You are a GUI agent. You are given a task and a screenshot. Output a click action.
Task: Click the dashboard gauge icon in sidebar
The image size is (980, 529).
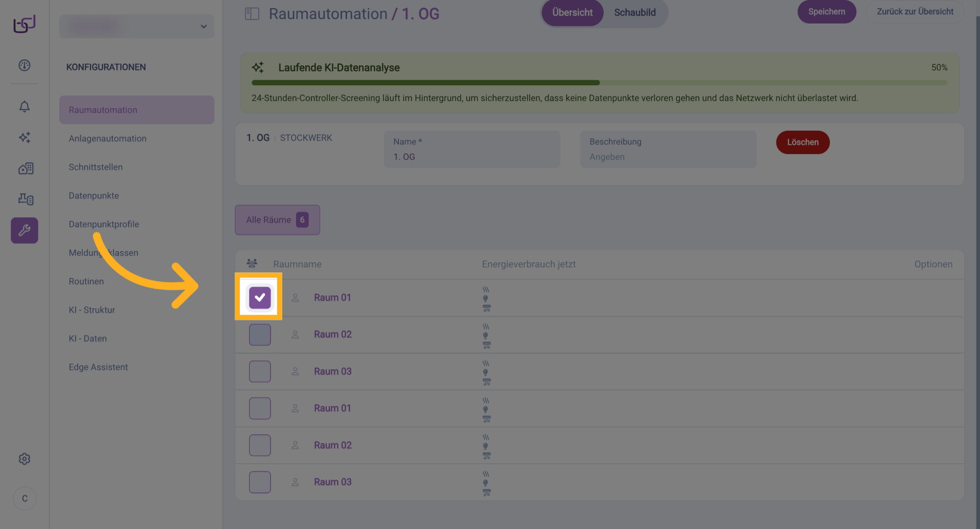[x=24, y=65]
